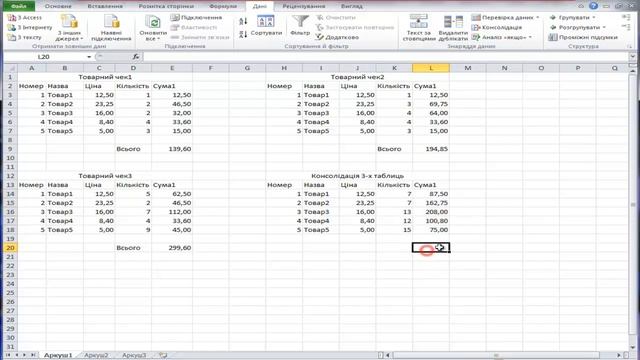Click the horizontal scrollbar thumb
640x360 pixels.
tap(496, 355)
